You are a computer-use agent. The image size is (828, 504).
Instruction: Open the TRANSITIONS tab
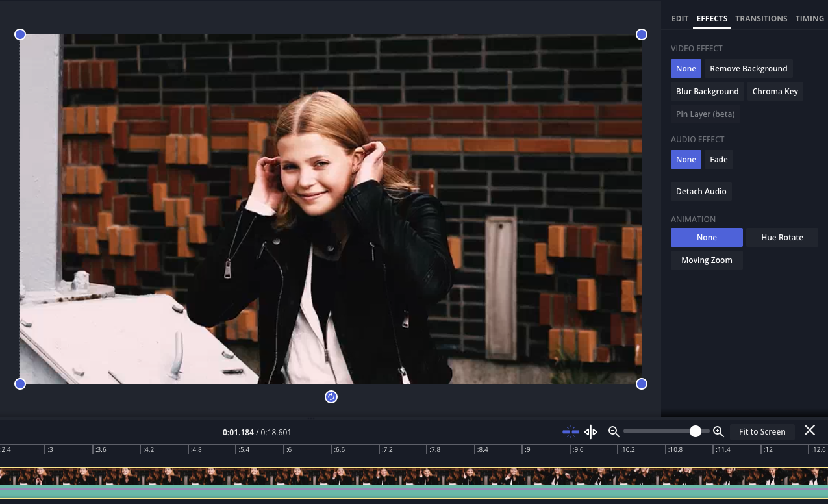tap(761, 19)
